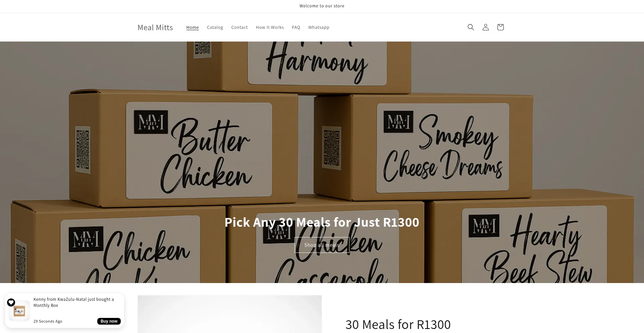Click Buy now on purchase popup
This screenshot has height=333, width=644.
click(109, 321)
